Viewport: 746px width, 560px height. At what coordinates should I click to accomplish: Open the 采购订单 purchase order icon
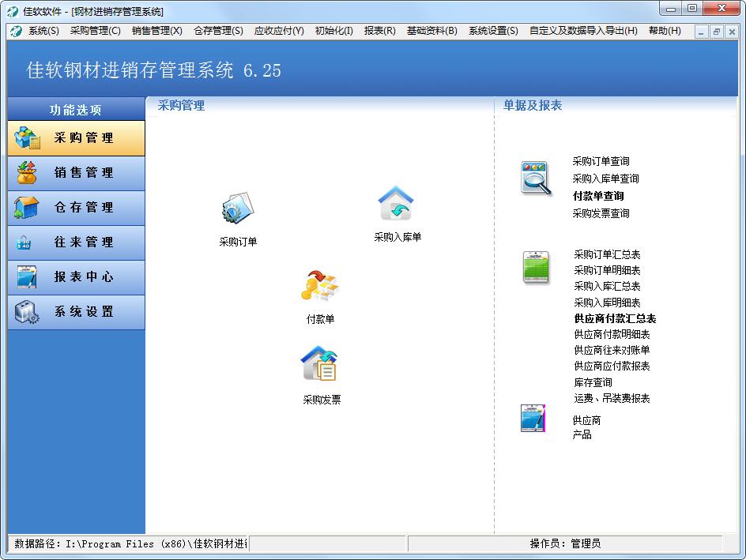pos(237,210)
